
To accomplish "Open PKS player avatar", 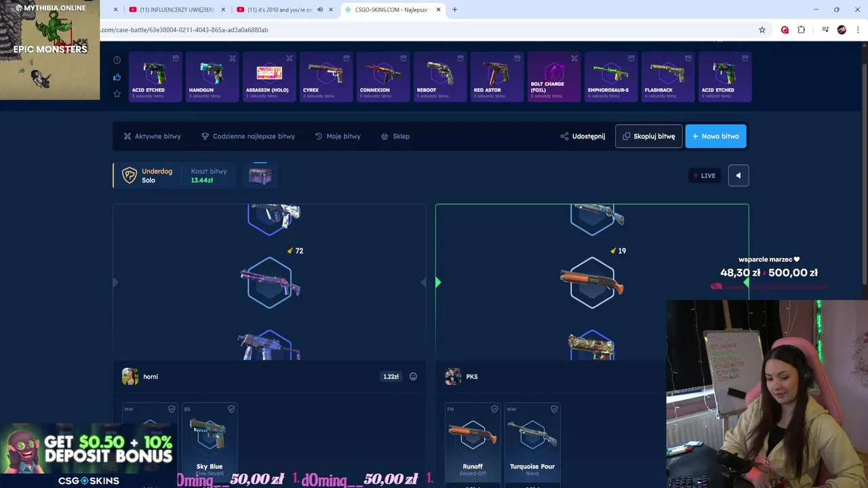I will [453, 376].
